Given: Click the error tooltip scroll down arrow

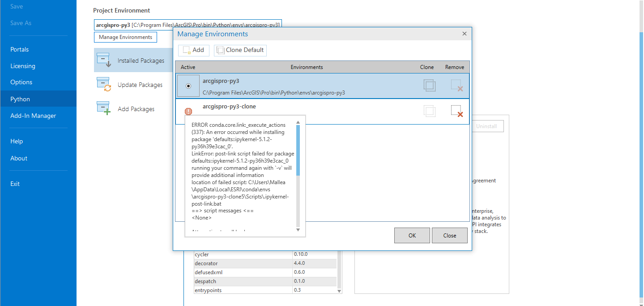Looking at the screenshot, I should (298, 230).
